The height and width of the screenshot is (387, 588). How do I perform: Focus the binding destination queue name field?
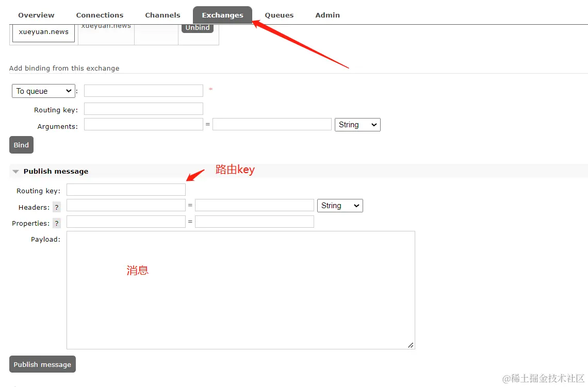[143, 91]
